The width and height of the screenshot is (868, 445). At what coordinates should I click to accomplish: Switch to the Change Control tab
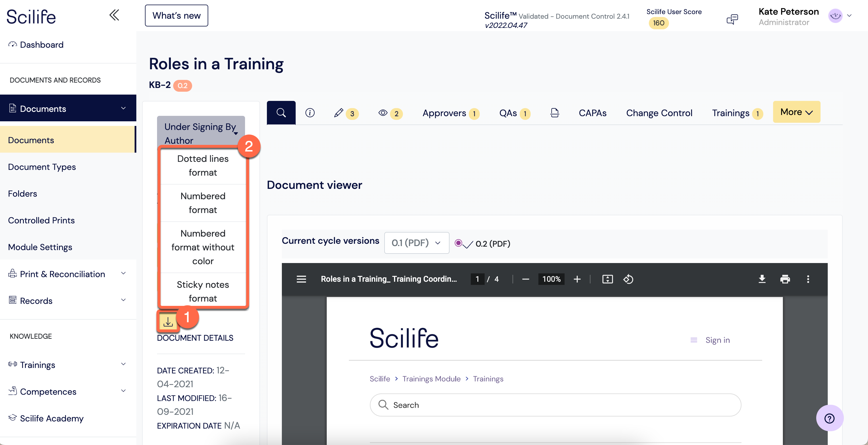(x=659, y=113)
